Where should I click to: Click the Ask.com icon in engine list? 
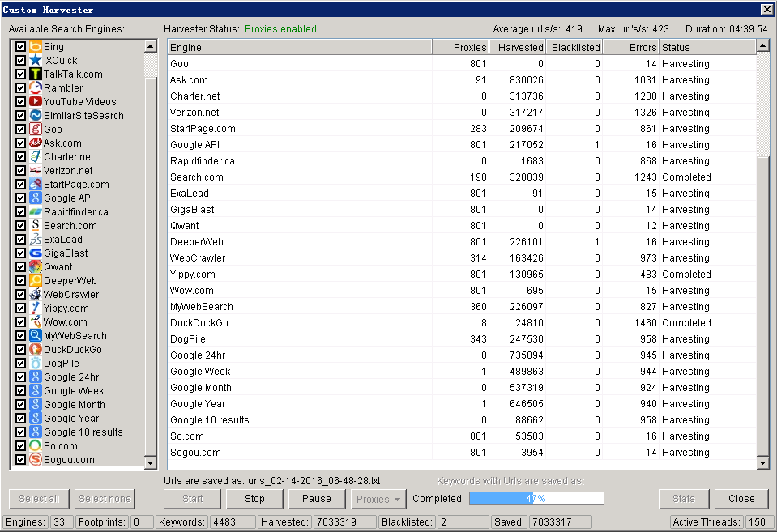pyautogui.click(x=35, y=143)
